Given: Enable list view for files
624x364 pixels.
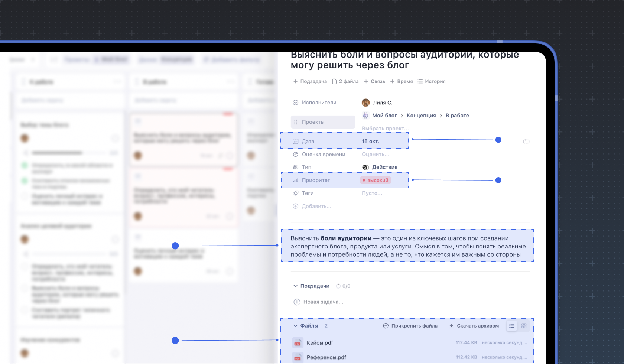Looking at the screenshot, I should click(x=511, y=326).
